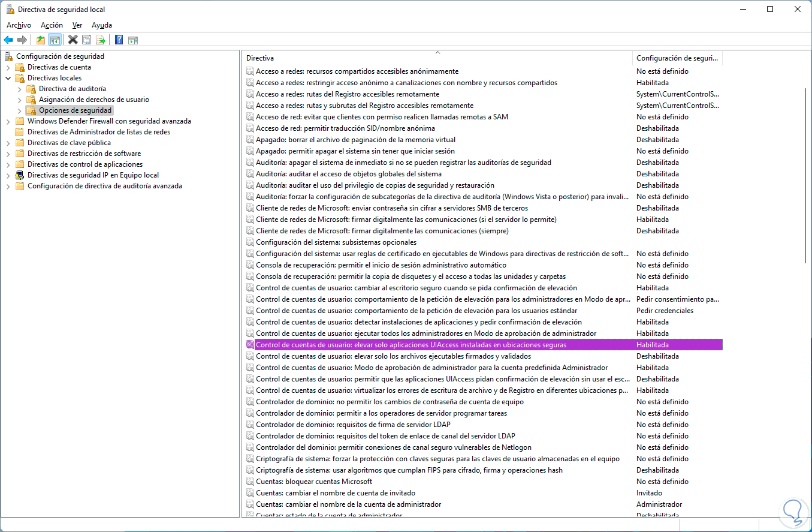Click the Directiva de auditoría folder icon
Image resolution: width=812 pixels, height=532 pixels.
click(31, 89)
